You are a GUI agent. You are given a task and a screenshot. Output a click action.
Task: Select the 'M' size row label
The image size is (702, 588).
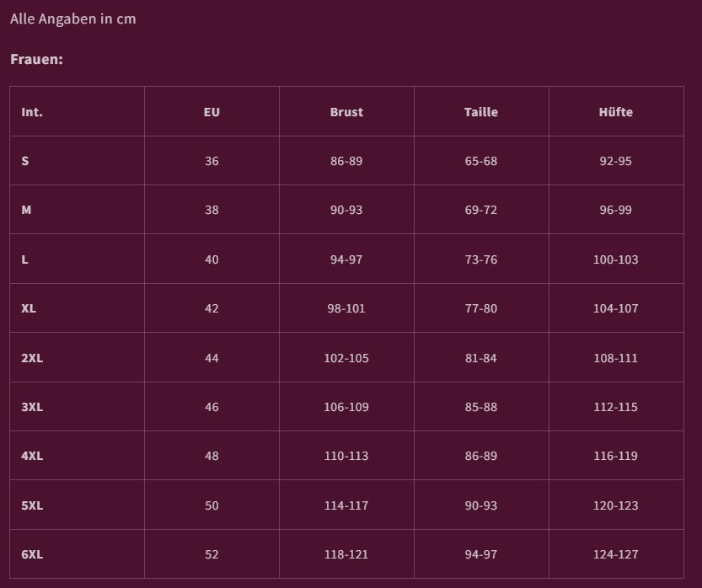[x=26, y=210]
